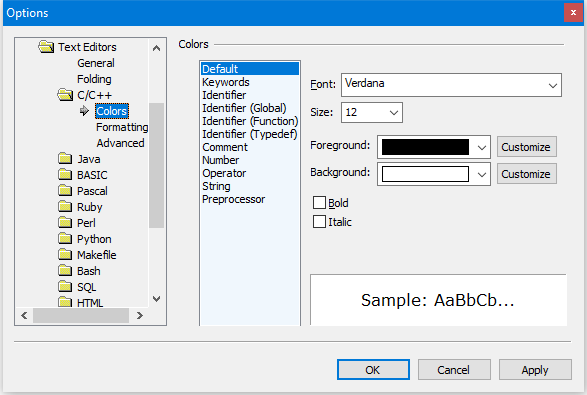Open the Java folder icon
Screen dimensions: 587x395
click(65, 159)
